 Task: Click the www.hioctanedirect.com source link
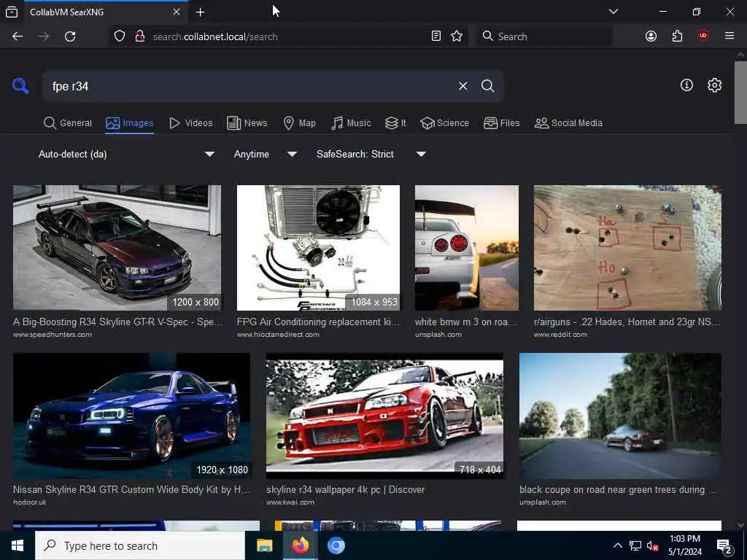point(278,334)
